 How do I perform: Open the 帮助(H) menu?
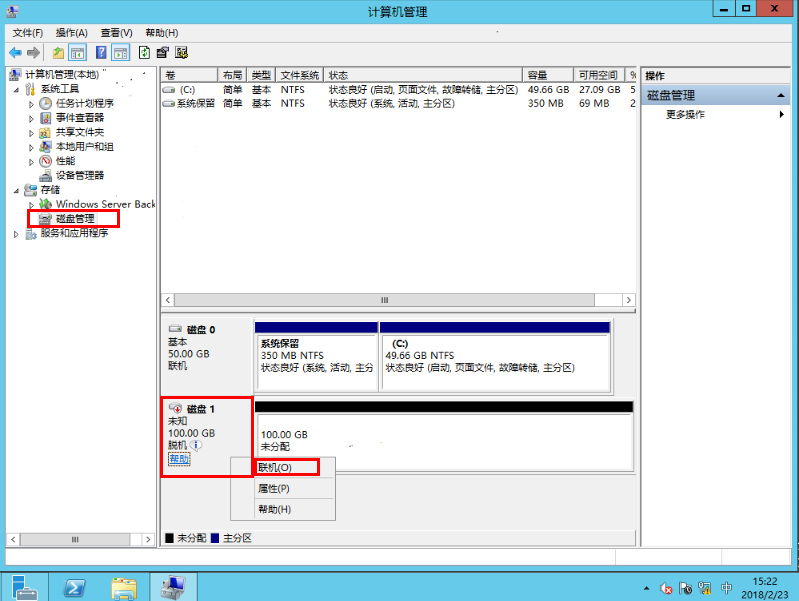point(162,33)
